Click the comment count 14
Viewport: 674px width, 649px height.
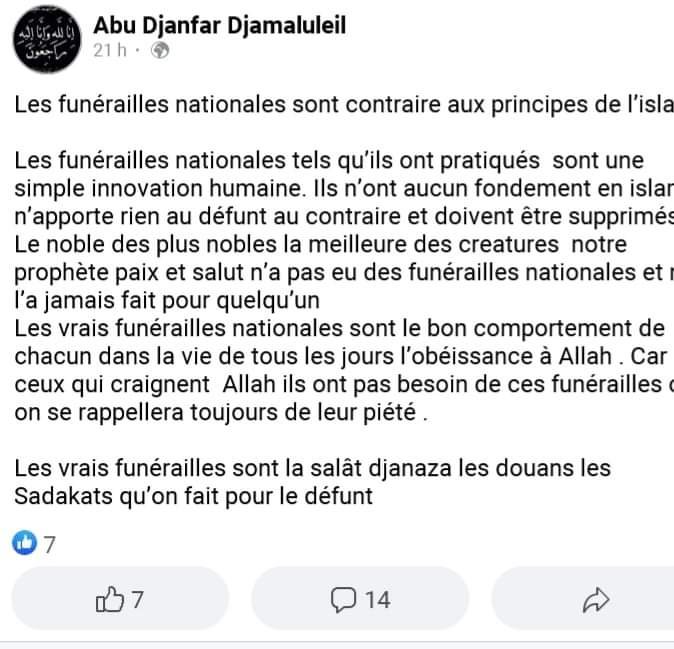[376, 599]
